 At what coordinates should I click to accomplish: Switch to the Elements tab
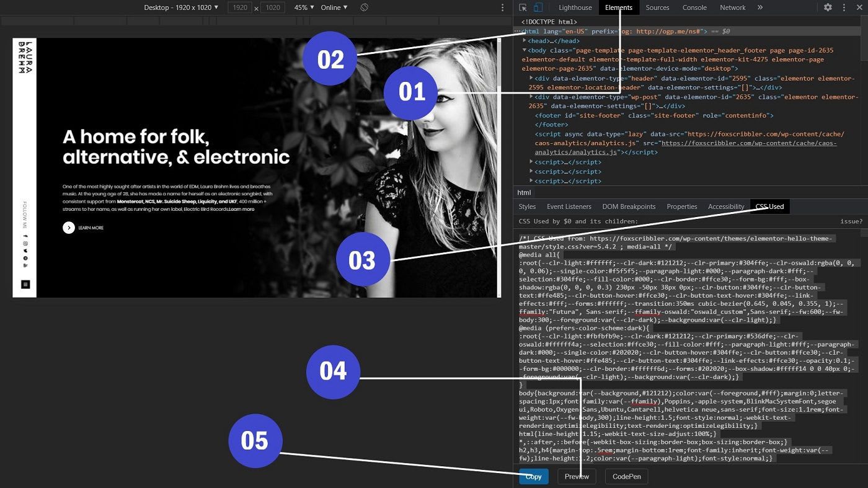(x=619, y=7)
